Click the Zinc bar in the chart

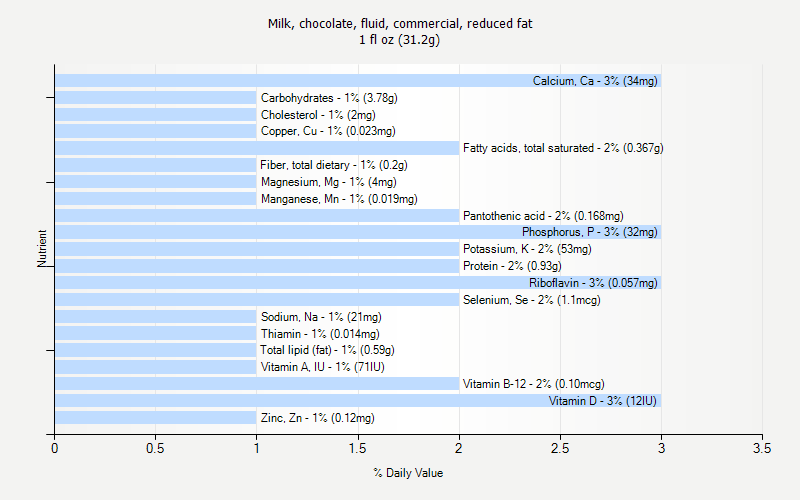[156, 418]
